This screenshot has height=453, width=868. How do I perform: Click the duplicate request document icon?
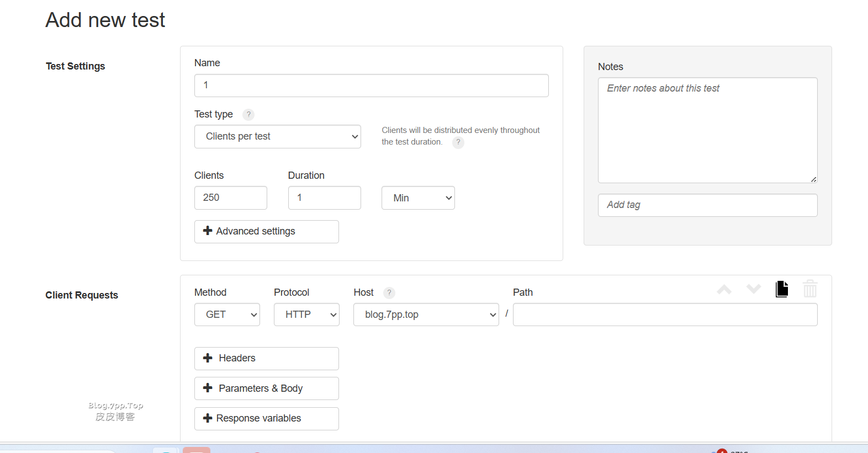[x=781, y=289]
